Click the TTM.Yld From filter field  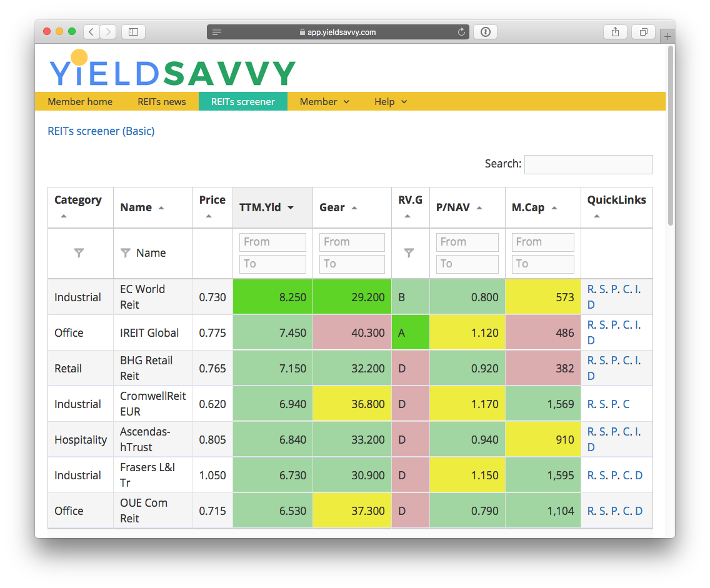(272, 242)
